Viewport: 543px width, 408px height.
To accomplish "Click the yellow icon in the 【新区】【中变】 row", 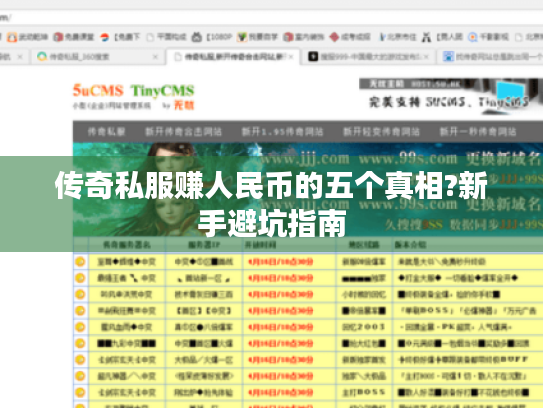I will pyautogui.click(x=80, y=311).
